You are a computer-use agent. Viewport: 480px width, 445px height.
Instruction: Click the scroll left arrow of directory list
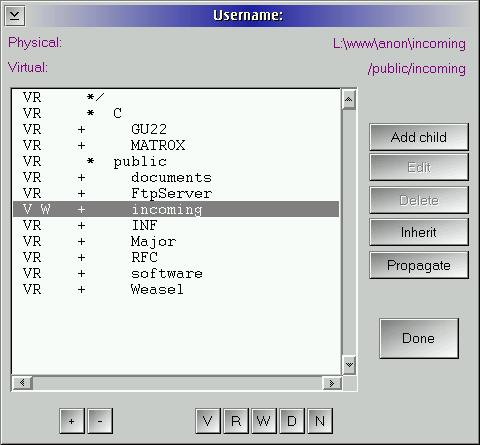tap(22, 383)
